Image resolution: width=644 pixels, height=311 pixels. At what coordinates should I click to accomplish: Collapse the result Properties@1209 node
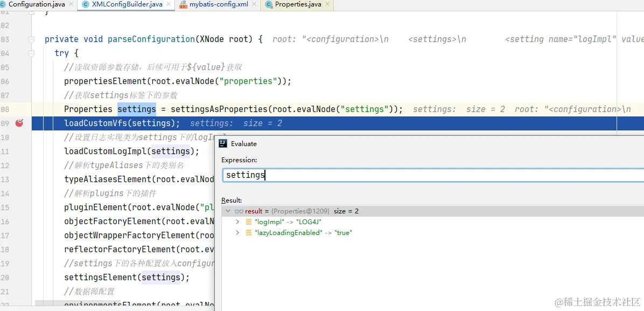click(x=228, y=211)
